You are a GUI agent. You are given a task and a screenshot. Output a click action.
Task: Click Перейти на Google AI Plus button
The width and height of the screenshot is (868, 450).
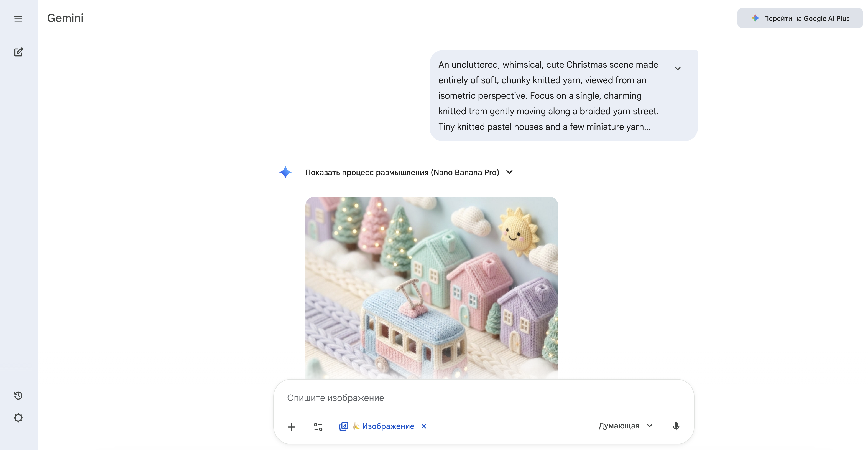pos(800,18)
